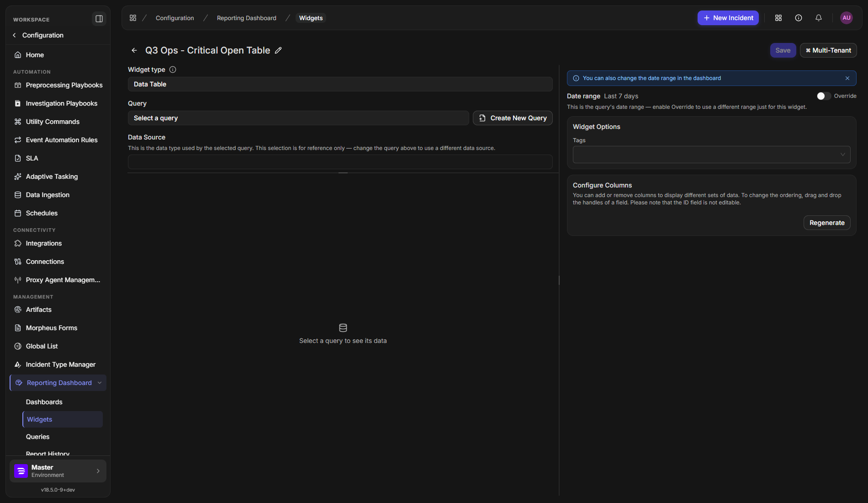Expand the Master Environment switcher
The height and width of the screenshot is (503, 868).
[x=58, y=471]
